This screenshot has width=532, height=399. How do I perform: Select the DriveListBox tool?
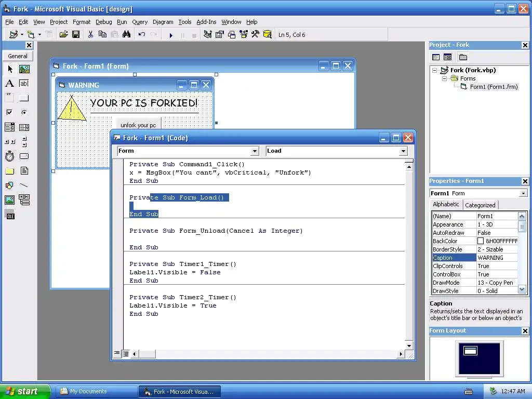24,156
